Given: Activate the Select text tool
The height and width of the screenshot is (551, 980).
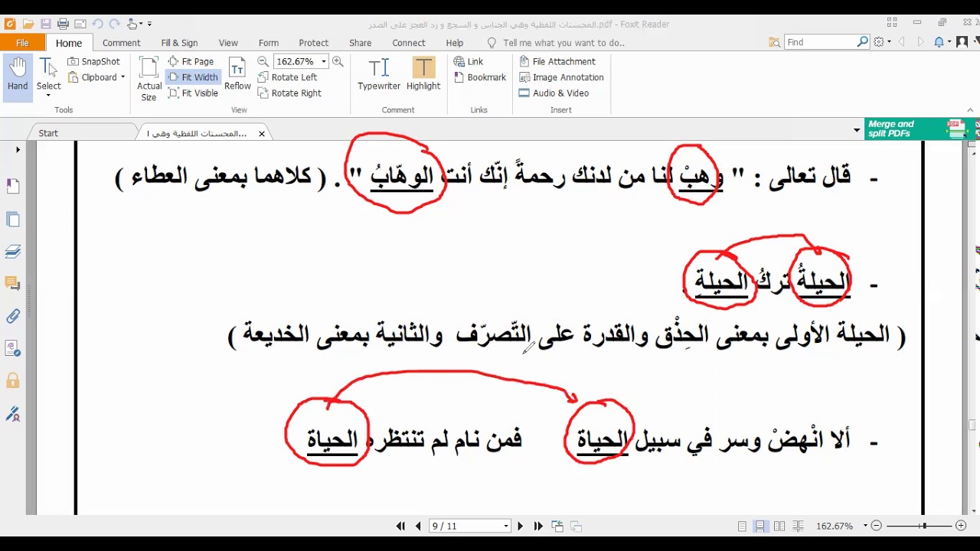Looking at the screenshot, I should [48, 77].
